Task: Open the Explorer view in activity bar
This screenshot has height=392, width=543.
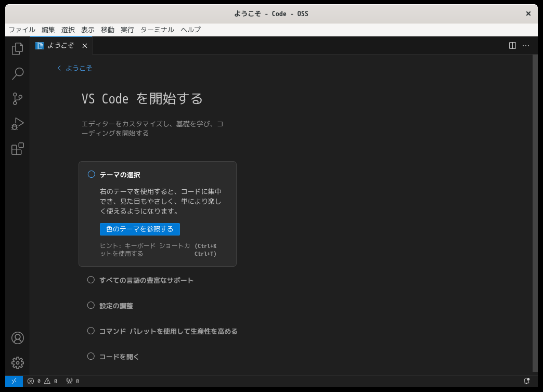Action: point(17,49)
